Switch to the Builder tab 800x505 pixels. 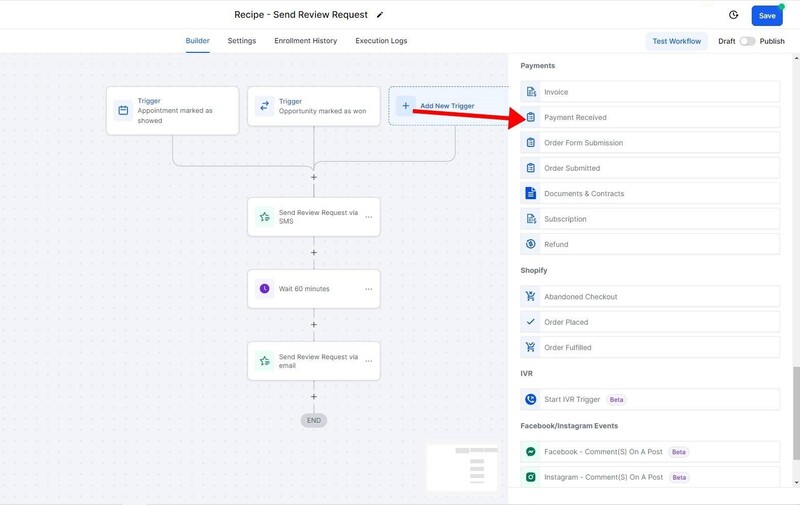(197, 41)
